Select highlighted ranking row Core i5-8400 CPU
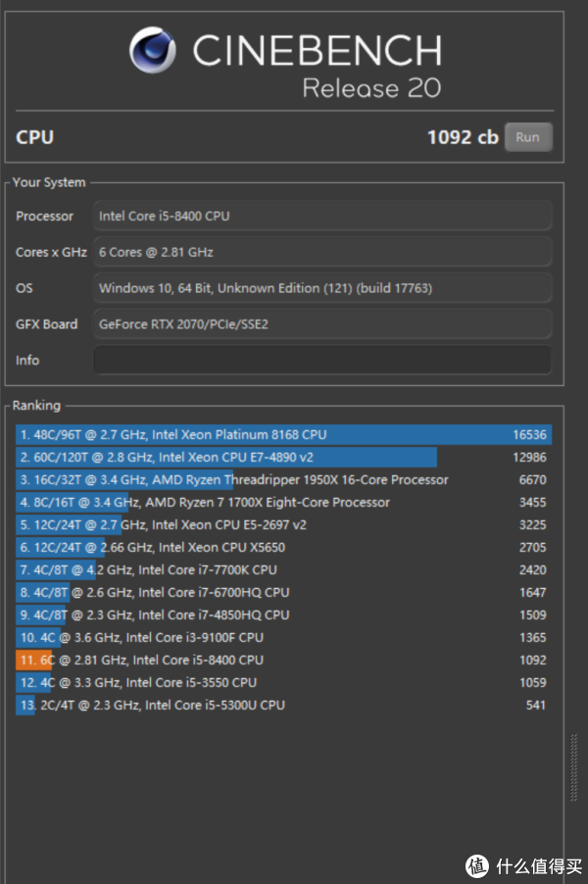Viewport: 588px width, 884px height. pos(283,661)
